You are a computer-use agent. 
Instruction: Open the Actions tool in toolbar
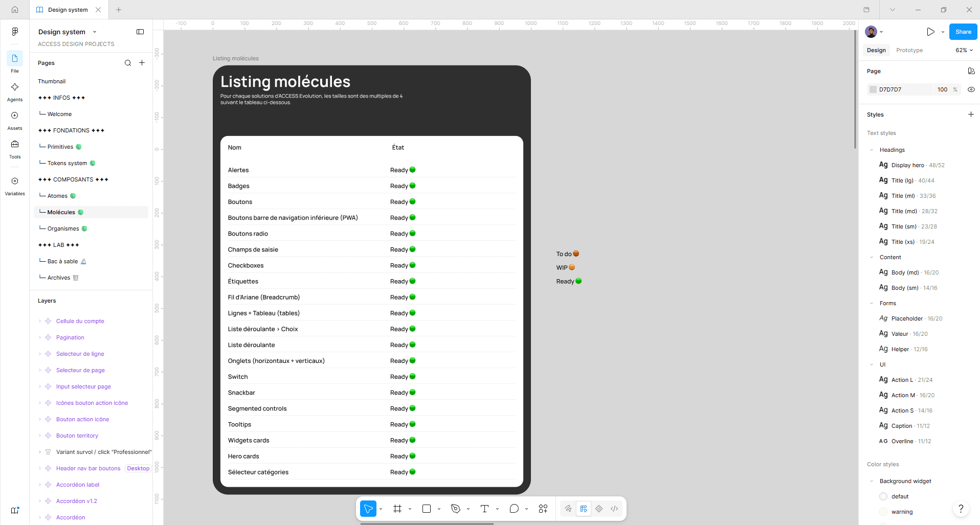543,509
